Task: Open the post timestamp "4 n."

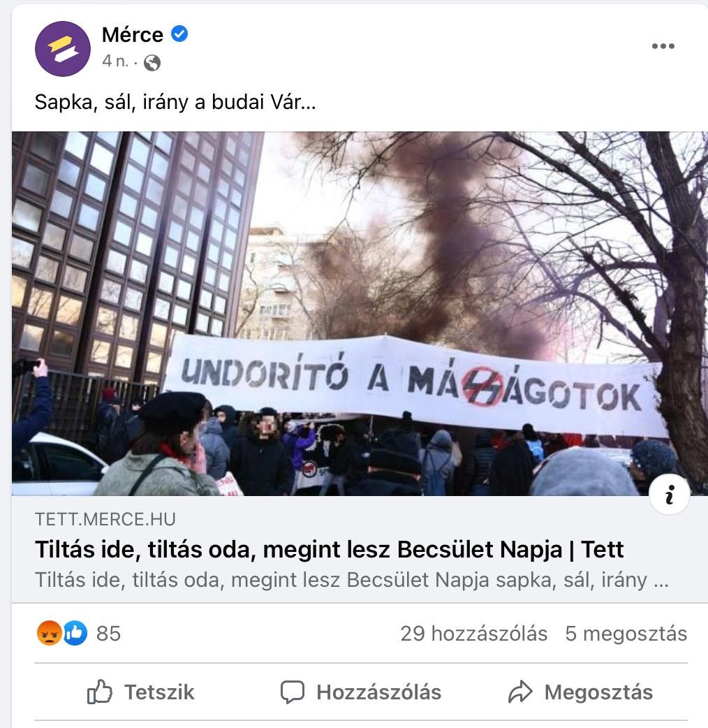Action: point(115,61)
